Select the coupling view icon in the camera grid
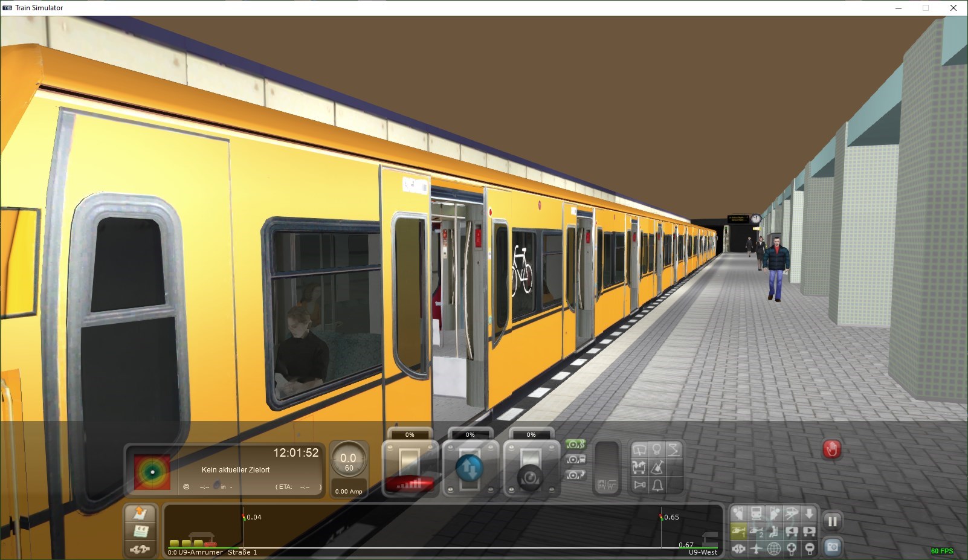The image size is (968, 560). coord(738,549)
